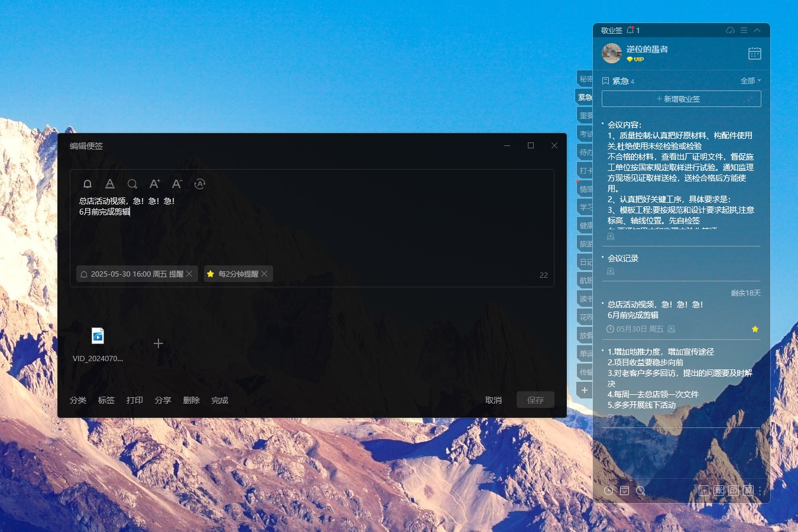Open the calendar icon beside the username
This screenshot has width=798, height=532.
point(754,54)
